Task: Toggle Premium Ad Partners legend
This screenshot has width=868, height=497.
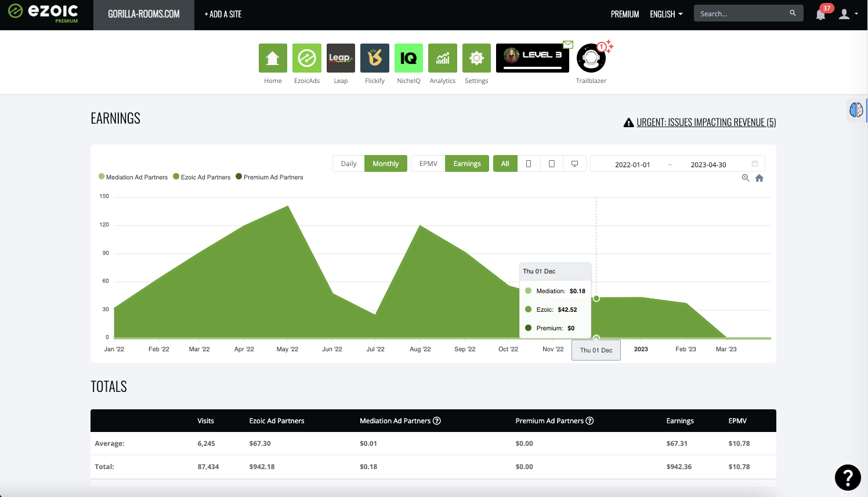Action: (269, 177)
